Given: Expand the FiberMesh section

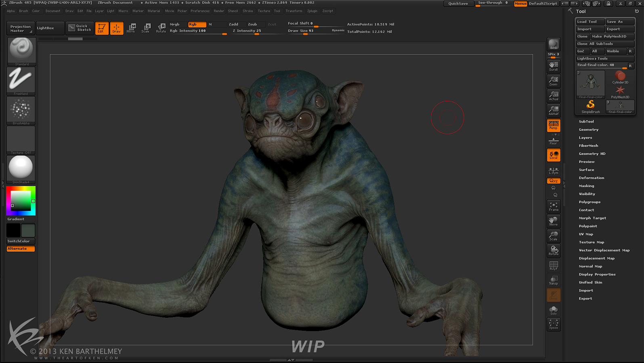Looking at the screenshot, I should click(x=589, y=146).
